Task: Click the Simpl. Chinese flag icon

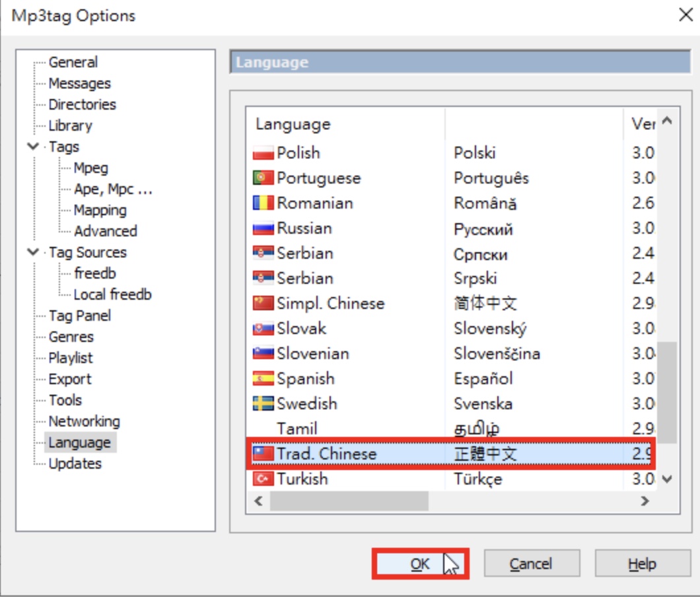Action: coord(263,304)
